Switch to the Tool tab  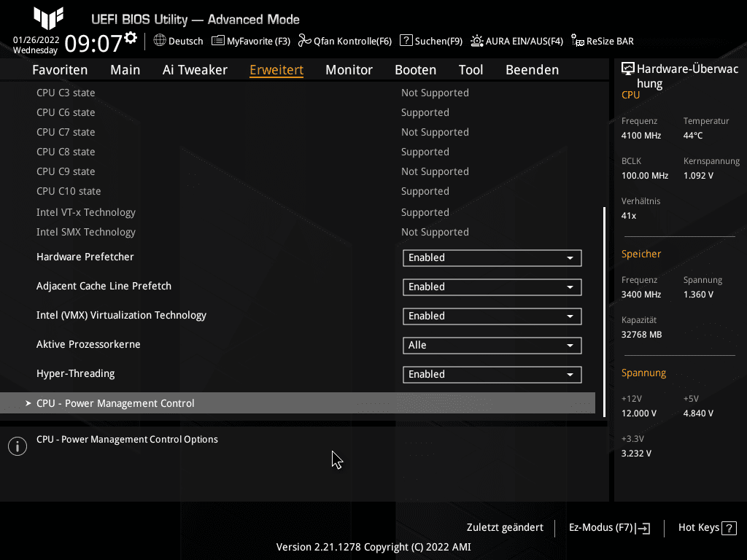[x=471, y=69]
